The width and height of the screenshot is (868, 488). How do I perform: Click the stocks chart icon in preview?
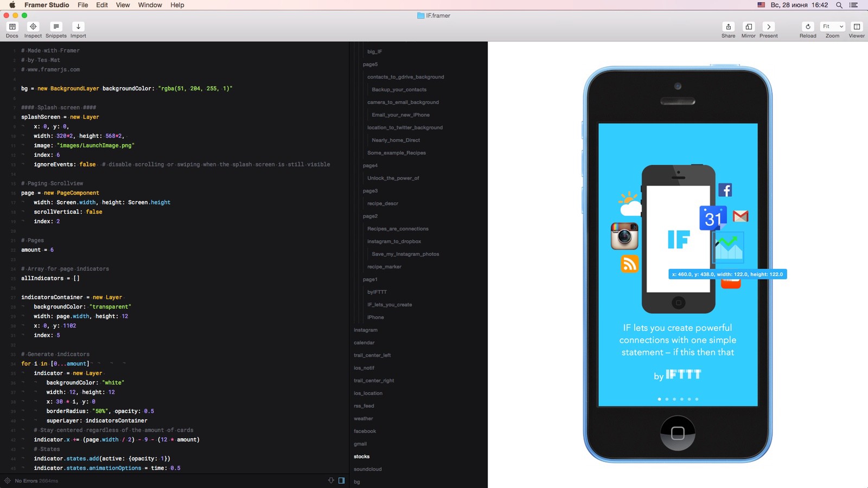coord(728,247)
